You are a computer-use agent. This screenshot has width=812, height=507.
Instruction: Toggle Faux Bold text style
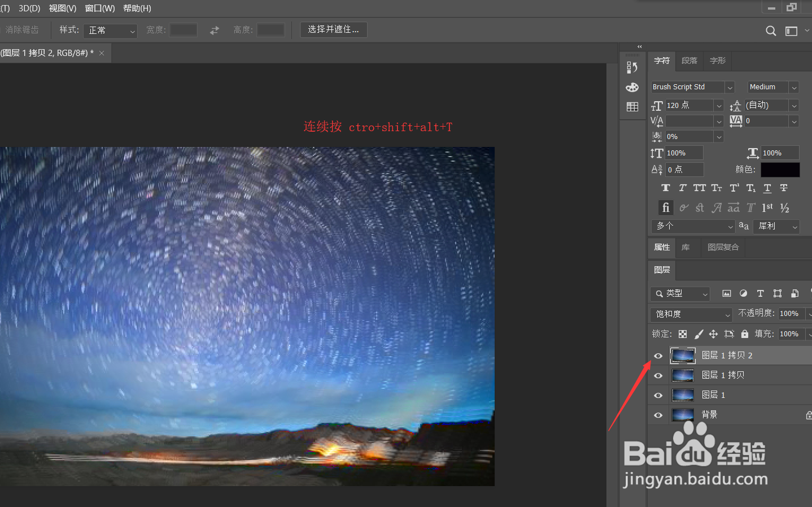coord(666,188)
